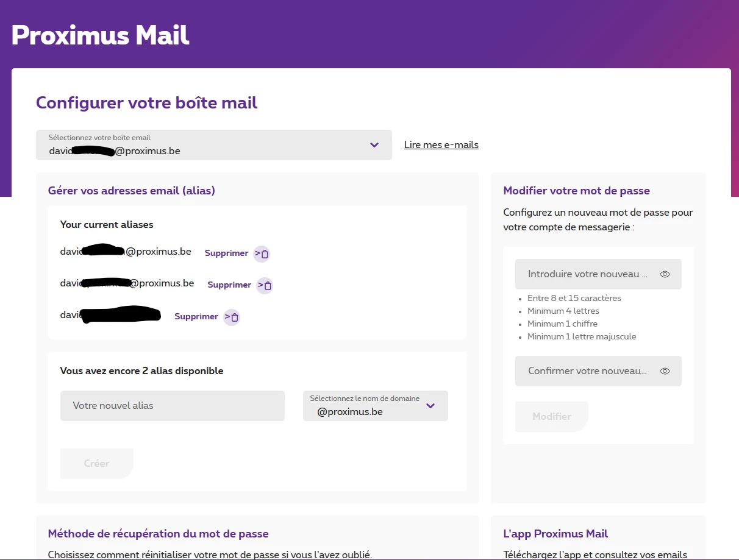Click trash icon beside second alias
Viewport: 739px width, 560px height.
point(265,285)
